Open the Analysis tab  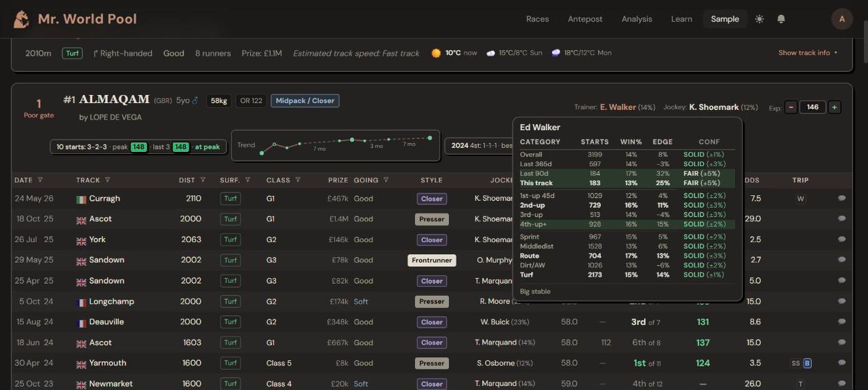click(637, 19)
